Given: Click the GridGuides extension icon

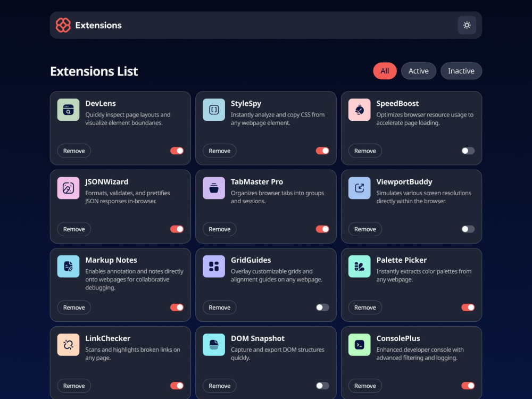Looking at the screenshot, I should coord(214,267).
